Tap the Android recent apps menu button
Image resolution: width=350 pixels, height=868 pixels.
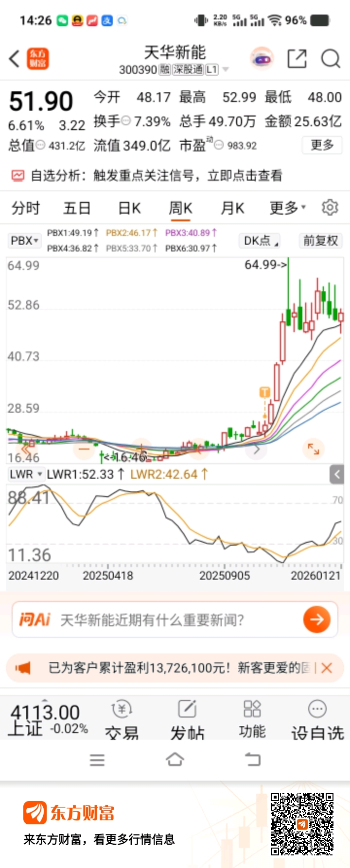[x=97, y=760]
